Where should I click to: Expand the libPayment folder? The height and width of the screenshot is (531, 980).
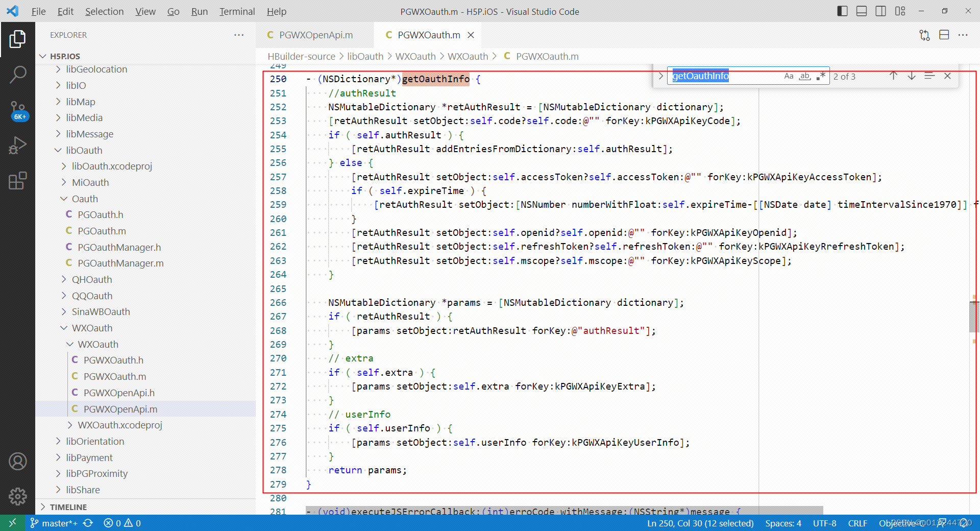click(x=58, y=457)
